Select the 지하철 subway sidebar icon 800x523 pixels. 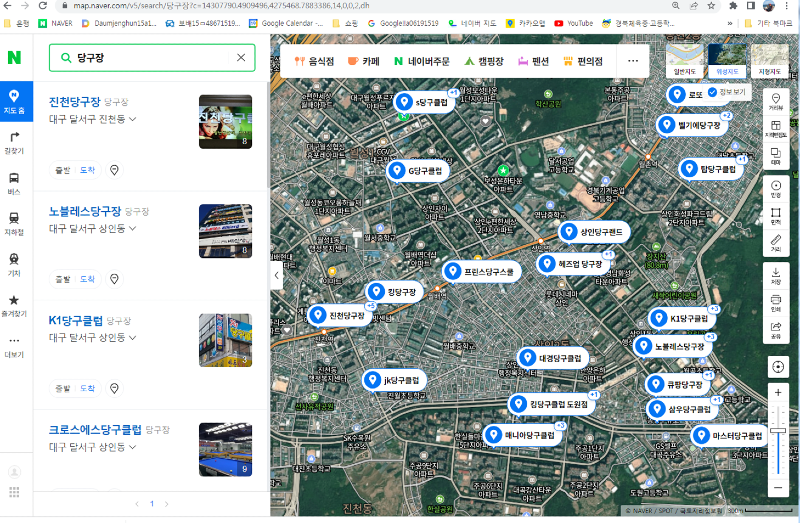coord(14,223)
